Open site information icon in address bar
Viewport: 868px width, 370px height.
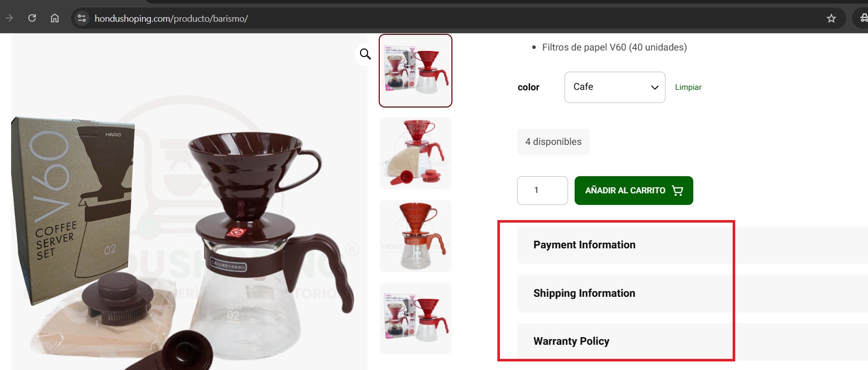coord(81,19)
